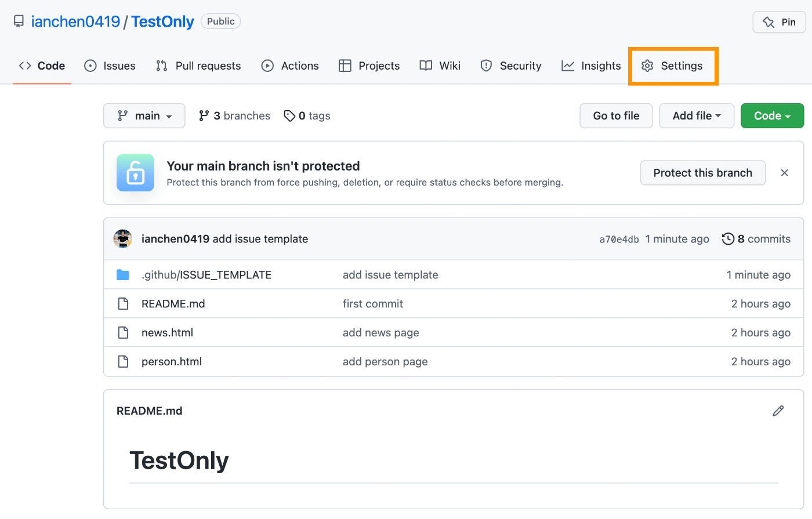The width and height of the screenshot is (812, 519).
Task: Open the person.html file
Action: 172,362
